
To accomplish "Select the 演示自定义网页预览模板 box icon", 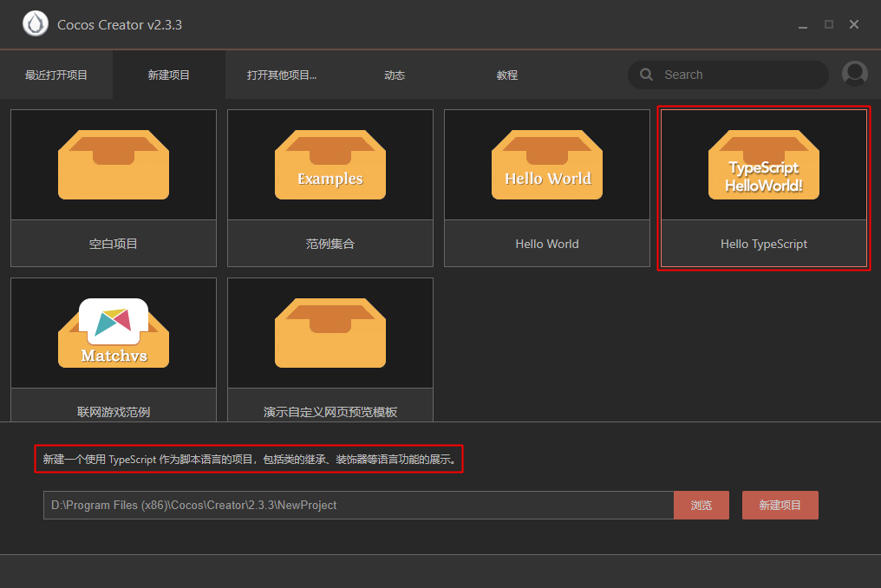I will (330, 333).
